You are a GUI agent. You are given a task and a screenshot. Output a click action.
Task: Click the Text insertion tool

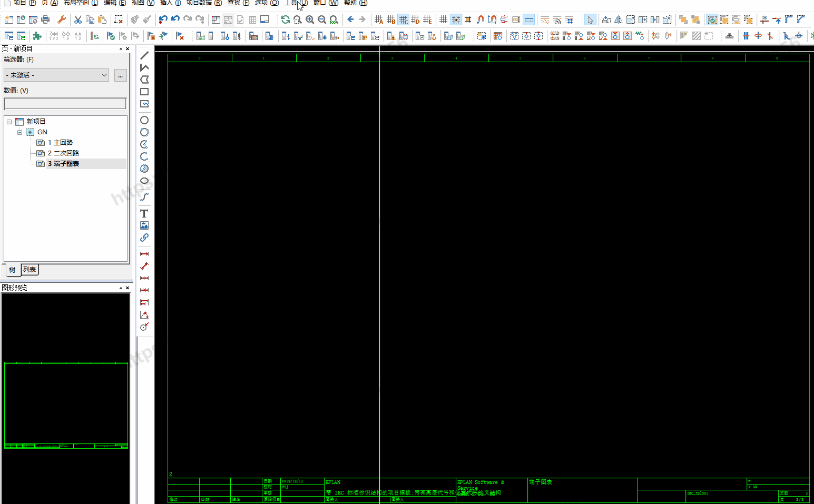tap(144, 213)
